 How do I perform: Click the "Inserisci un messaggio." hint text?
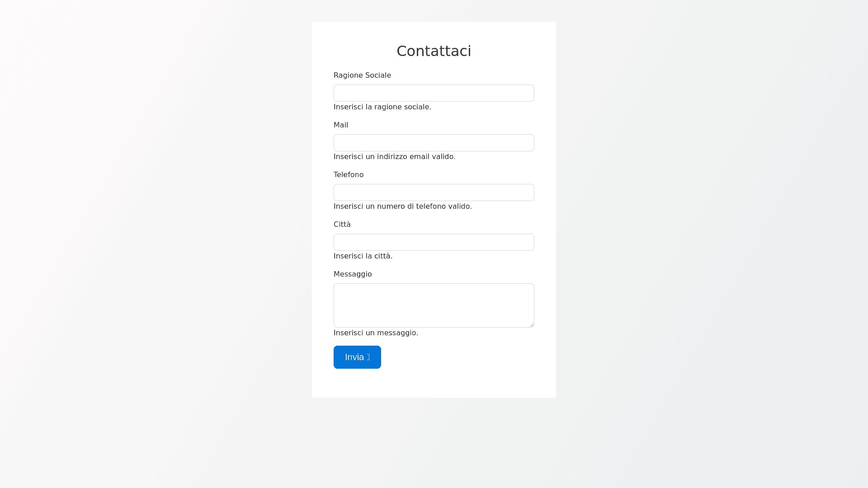[376, 333]
